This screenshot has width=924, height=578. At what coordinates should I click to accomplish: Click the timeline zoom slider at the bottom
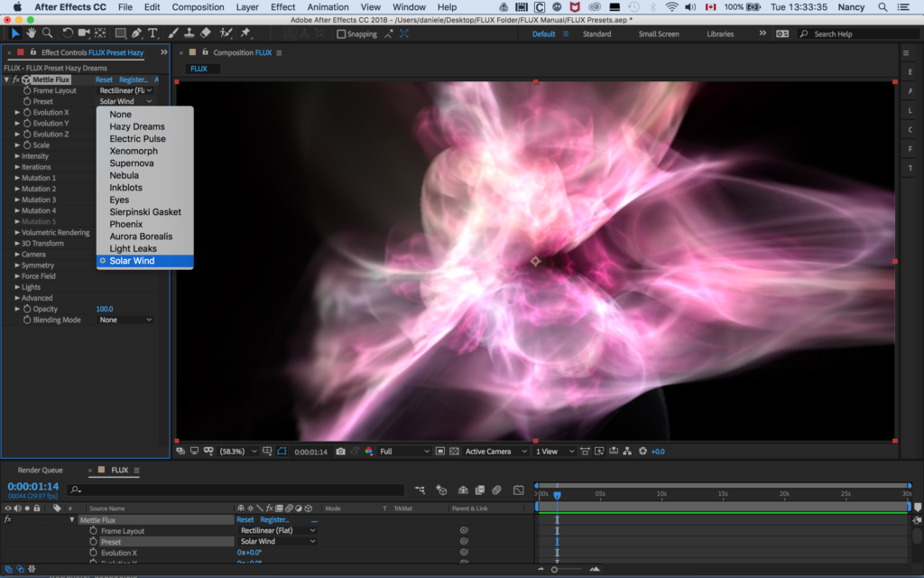click(555, 569)
